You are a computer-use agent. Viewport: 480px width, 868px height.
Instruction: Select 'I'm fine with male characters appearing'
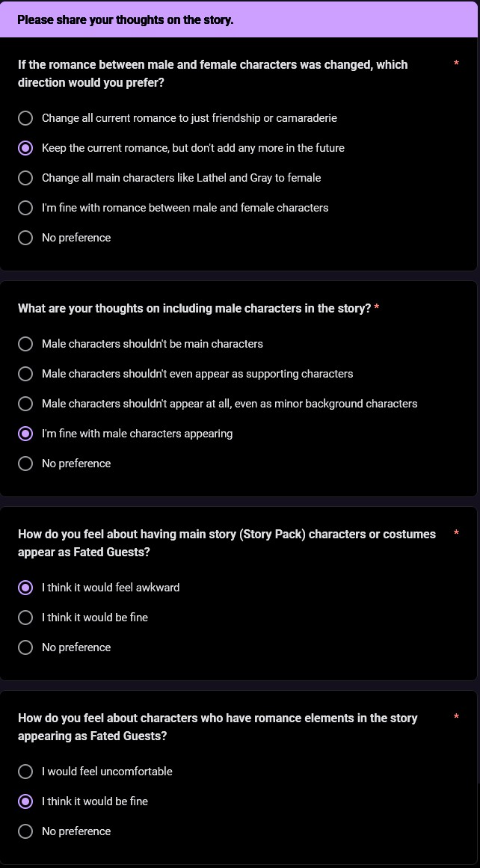pos(25,434)
